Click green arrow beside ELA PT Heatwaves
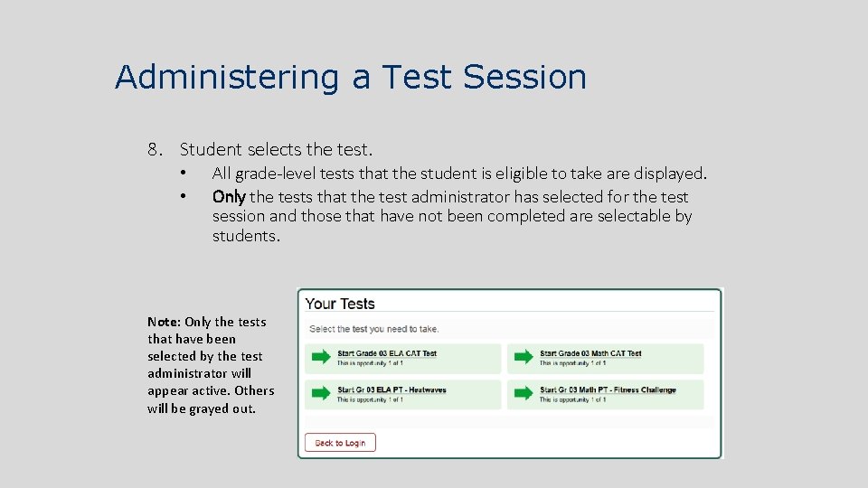This screenshot has width=868, height=488. click(321, 394)
